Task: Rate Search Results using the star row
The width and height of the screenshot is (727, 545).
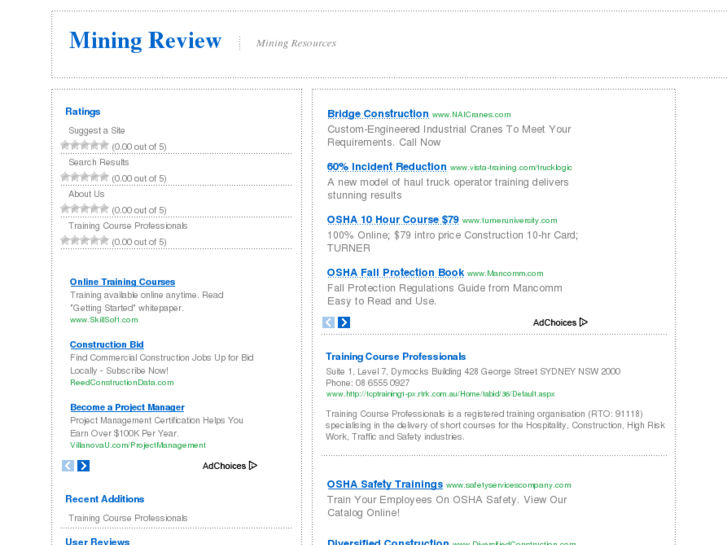Action: pyautogui.click(x=84, y=177)
